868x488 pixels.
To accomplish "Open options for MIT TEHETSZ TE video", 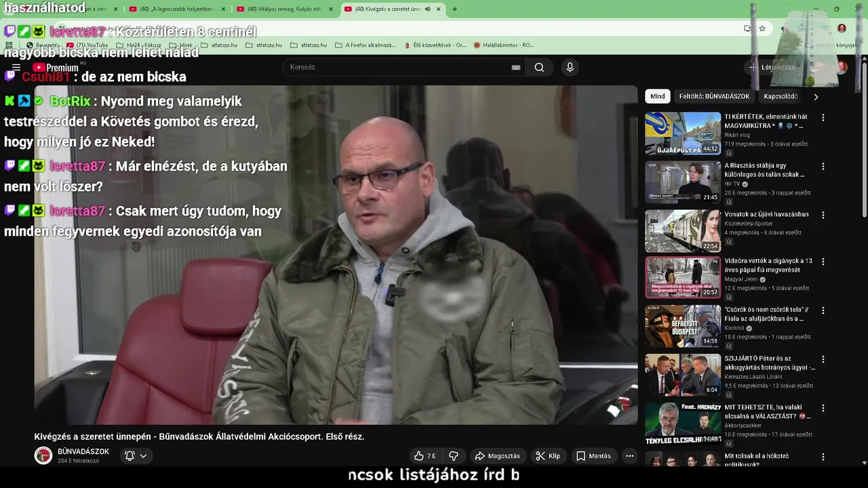I will click(823, 408).
